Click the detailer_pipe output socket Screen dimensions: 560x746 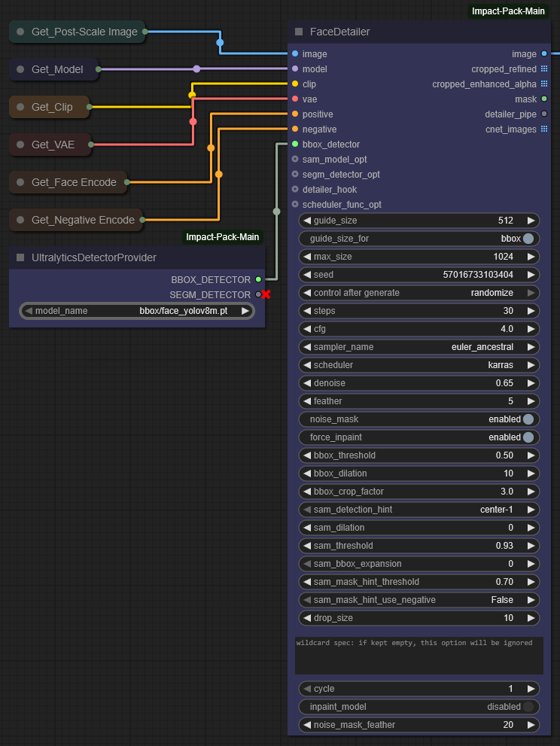pyautogui.click(x=544, y=114)
